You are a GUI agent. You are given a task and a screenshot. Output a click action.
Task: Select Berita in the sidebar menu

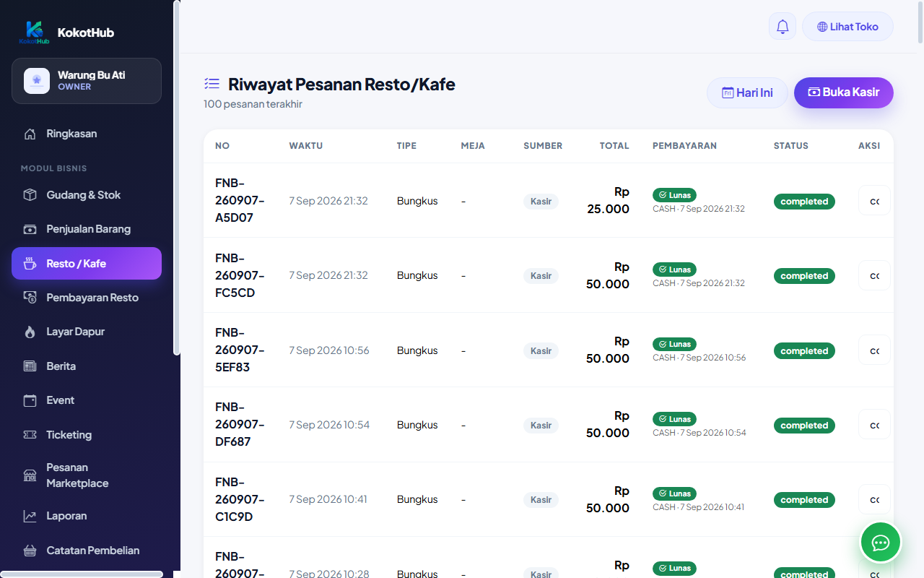point(87,366)
